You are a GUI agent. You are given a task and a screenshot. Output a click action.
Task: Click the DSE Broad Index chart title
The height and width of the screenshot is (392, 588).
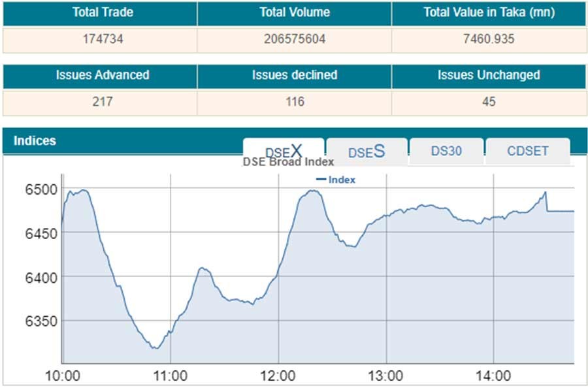point(288,162)
